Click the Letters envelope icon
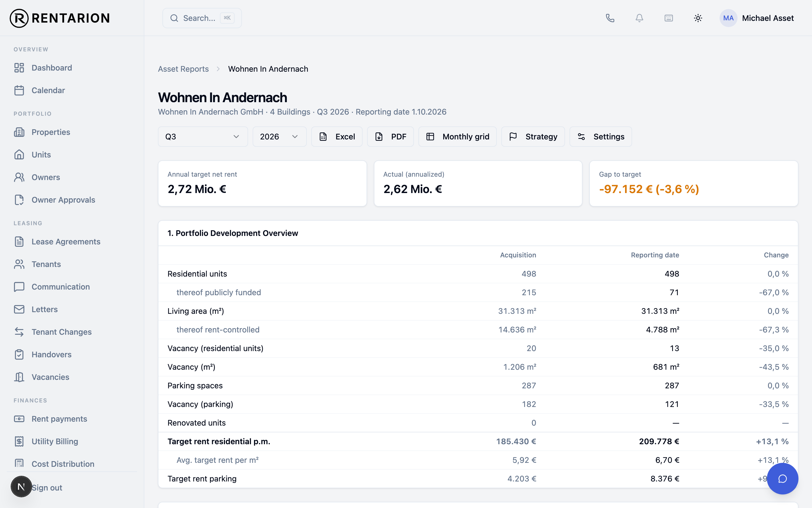The width and height of the screenshot is (812, 508). click(x=19, y=309)
